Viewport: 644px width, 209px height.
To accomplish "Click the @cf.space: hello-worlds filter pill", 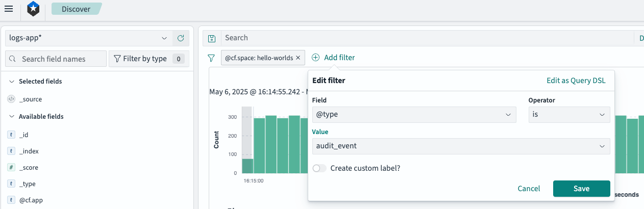I will pos(259,58).
